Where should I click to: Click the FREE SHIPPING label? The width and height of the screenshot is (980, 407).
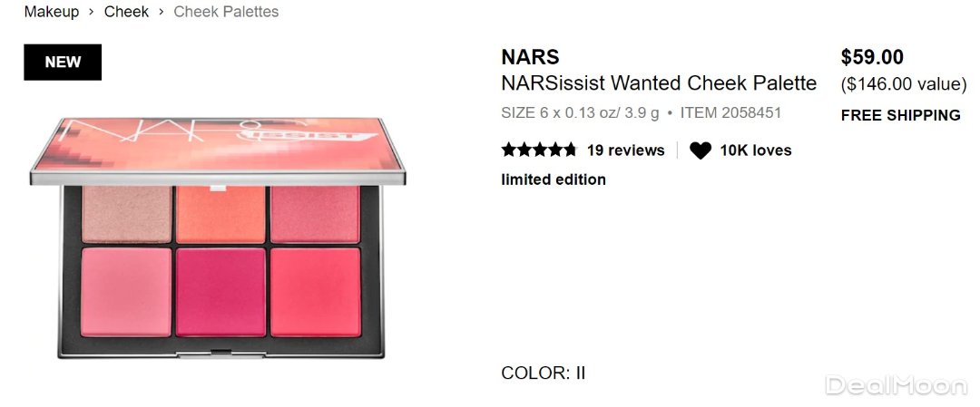tap(901, 115)
